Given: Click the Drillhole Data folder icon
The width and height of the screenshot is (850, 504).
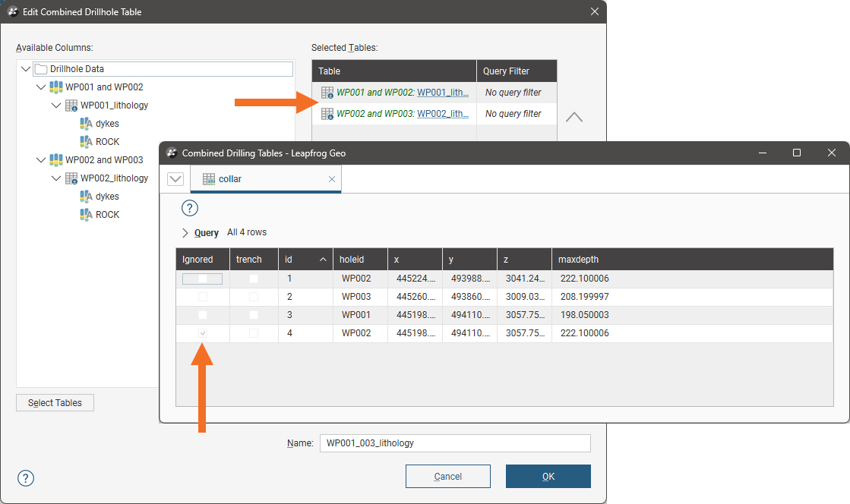Looking at the screenshot, I should [41, 69].
